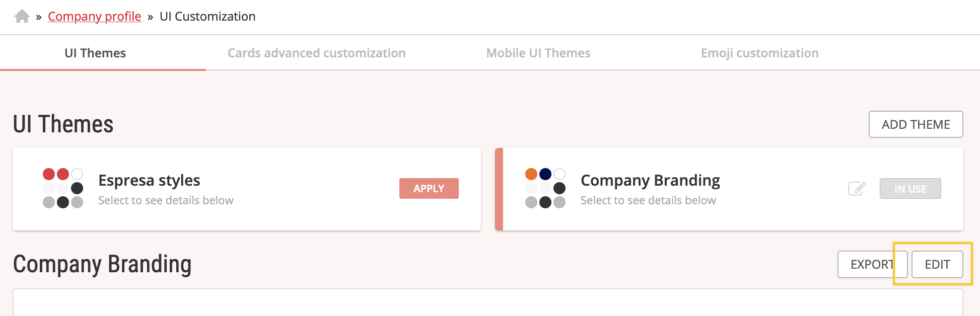Export the Company Branding theme
Image resolution: width=980 pixels, height=316 pixels.
click(x=872, y=264)
